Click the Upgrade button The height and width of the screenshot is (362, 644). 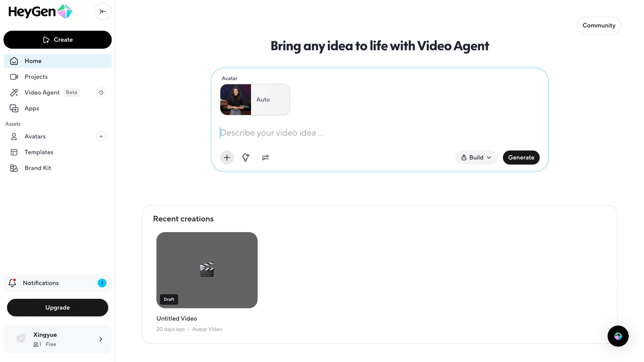57,307
